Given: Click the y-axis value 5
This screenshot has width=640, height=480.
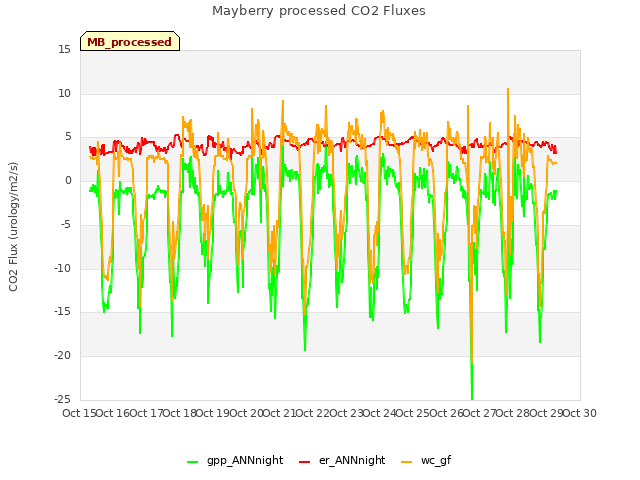Looking at the screenshot, I should (68, 137).
